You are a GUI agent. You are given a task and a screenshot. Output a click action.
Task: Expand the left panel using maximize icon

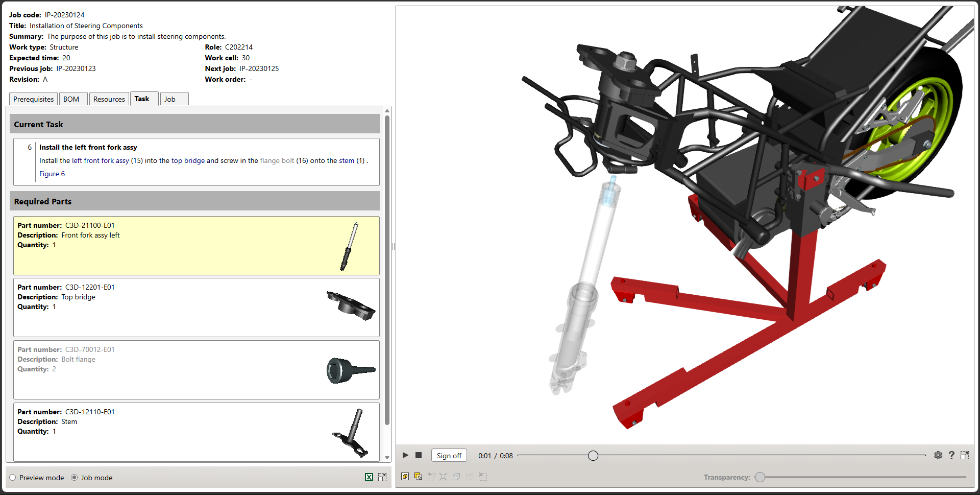tap(382, 477)
